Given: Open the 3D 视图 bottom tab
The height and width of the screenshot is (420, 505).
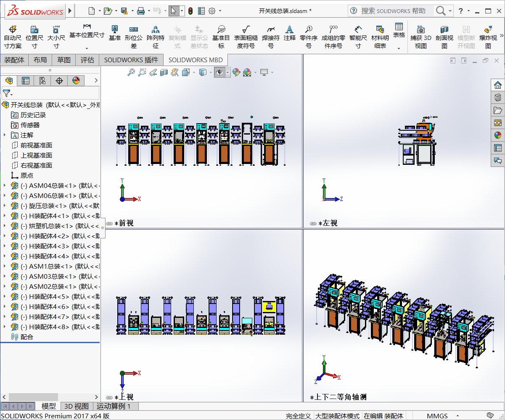Looking at the screenshot, I should coord(76,406).
